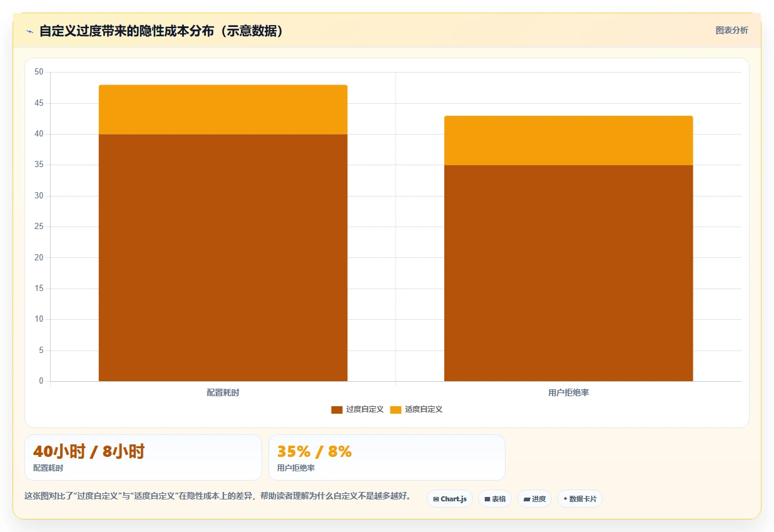Toggle the 过度自定义 legend item
Viewport: 774px width, 532px height.
[x=357, y=409]
